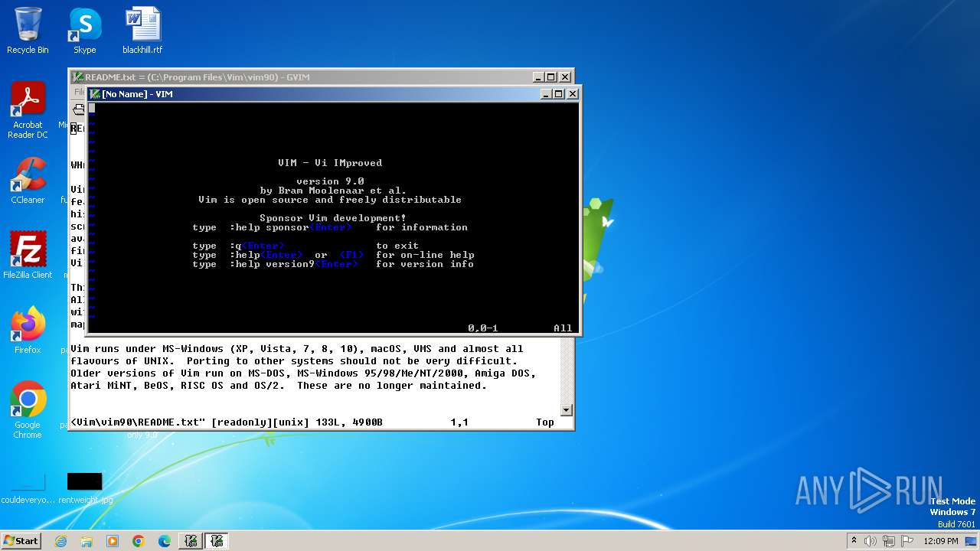Open the File menu in GVIM

[79, 91]
